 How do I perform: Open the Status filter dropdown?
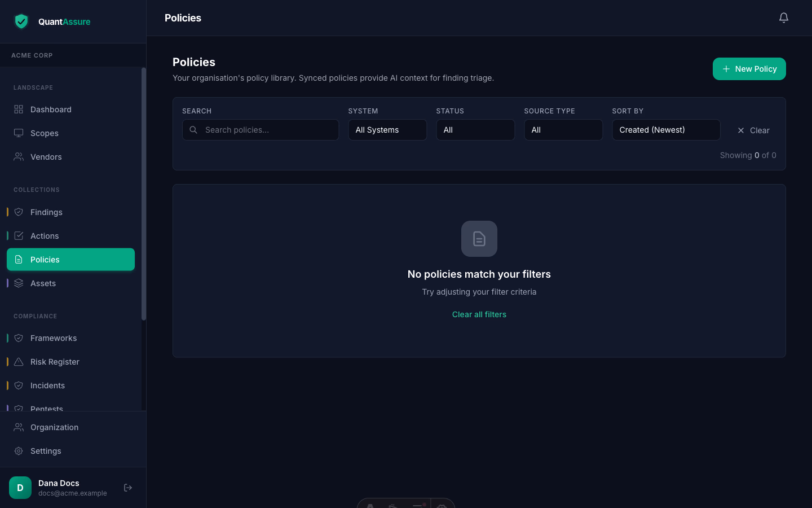click(x=475, y=130)
